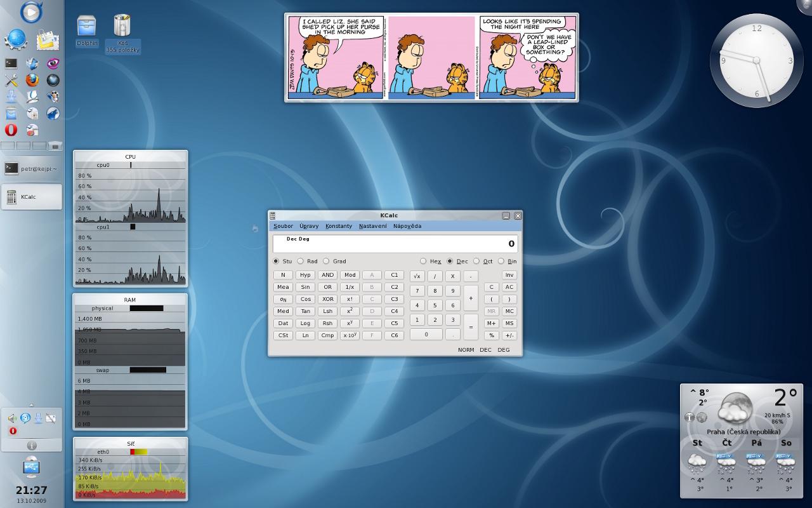The height and width of the screenshot is (508, 812).
Task: Click the M+ memory button
Action: pos(492,323)
